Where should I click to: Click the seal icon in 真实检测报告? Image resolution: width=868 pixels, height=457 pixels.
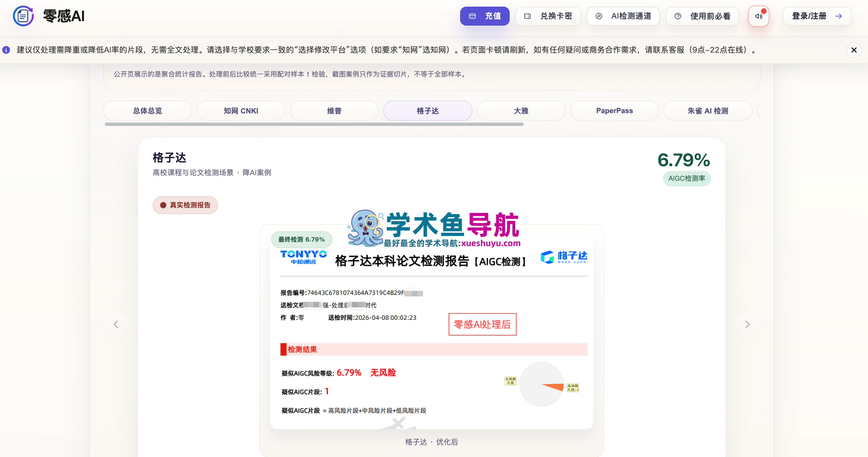coord(163,205)
